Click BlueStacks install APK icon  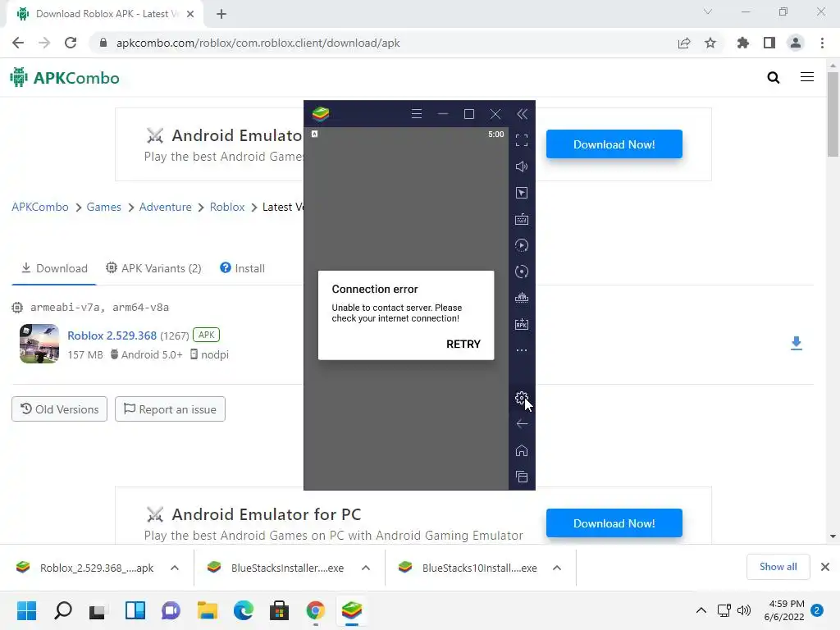point(521,324)
